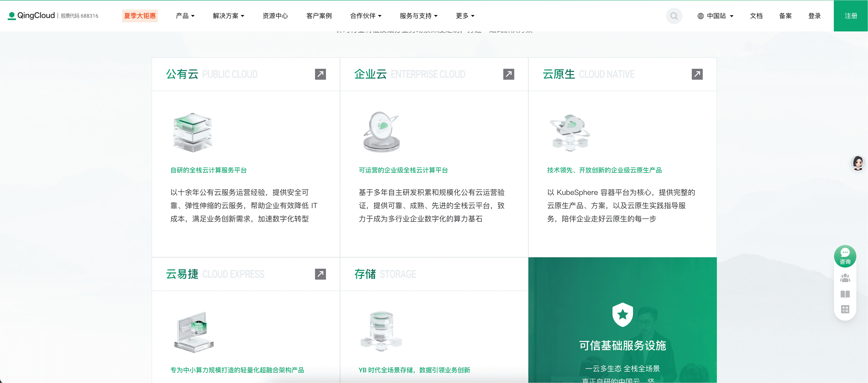
Task: Expand the 产品 dropdown menu
Action: coord(185,16)
